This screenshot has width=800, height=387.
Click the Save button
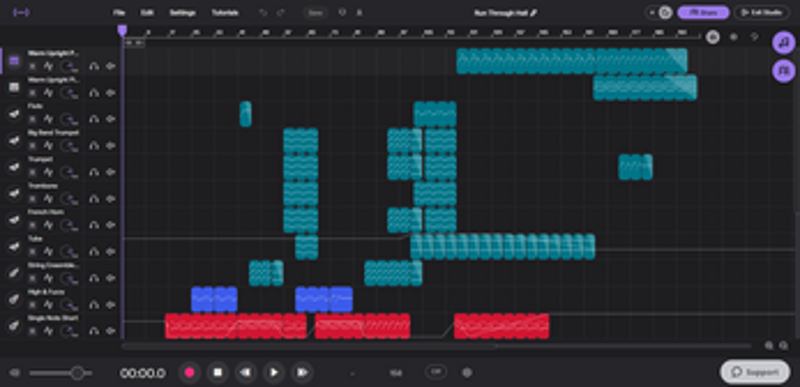315,13
